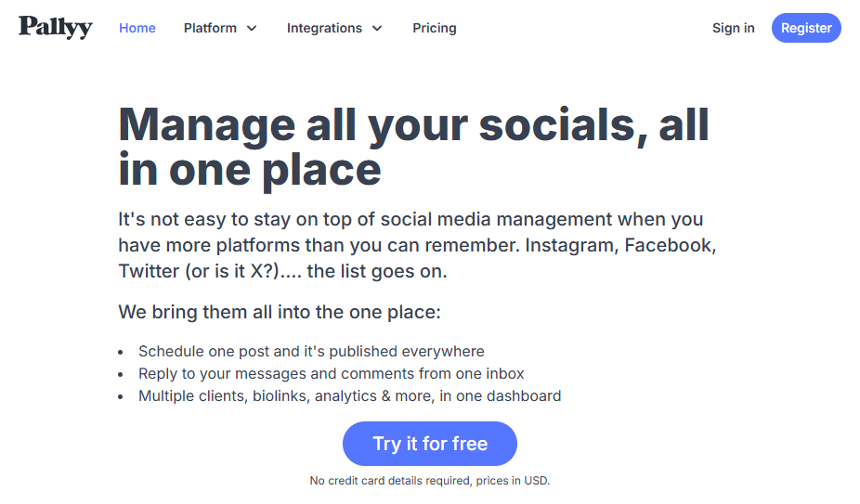Start with the Try it for free button
The width and height of the screenshot is (860, 504).
[430, 444]
